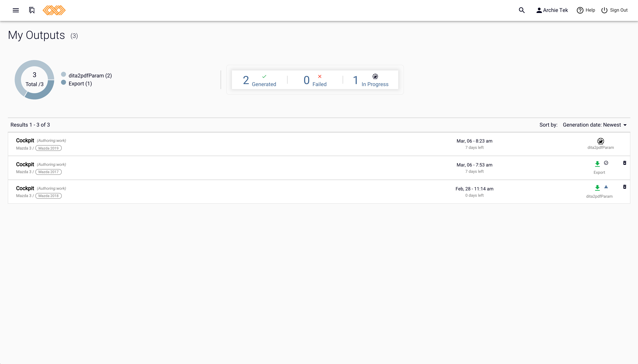Click 'dita2pdfParam' label in Mazda 2019 row
Viewport: 638px width, 364px height.
pyautogui.click(x=600, y=148)
